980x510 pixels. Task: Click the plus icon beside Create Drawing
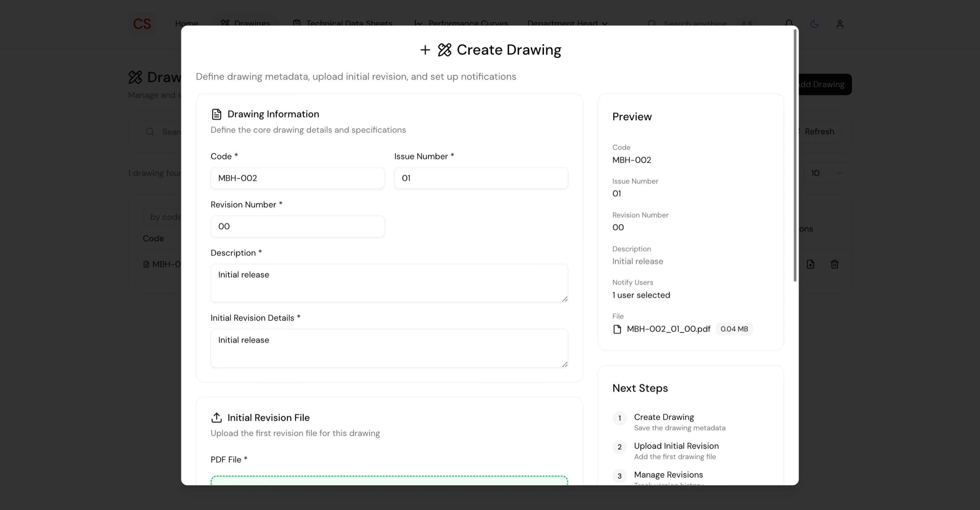[x=425, y=50]
